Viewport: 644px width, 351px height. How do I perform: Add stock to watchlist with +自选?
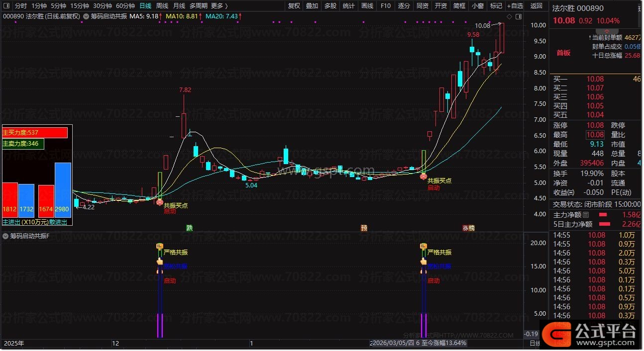[x=515, y=6]
